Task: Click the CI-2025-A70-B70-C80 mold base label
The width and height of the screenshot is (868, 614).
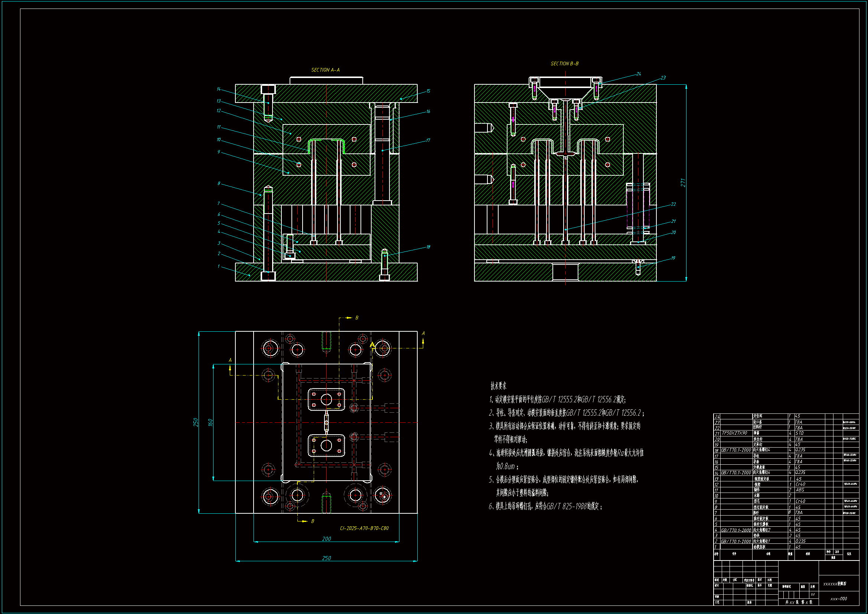Action: click(364, 528)
